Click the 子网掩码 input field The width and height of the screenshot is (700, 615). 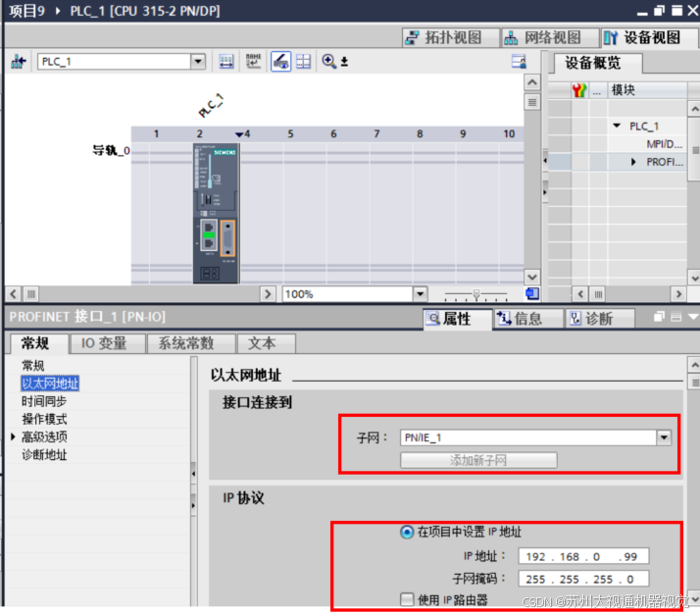[583, 579]
